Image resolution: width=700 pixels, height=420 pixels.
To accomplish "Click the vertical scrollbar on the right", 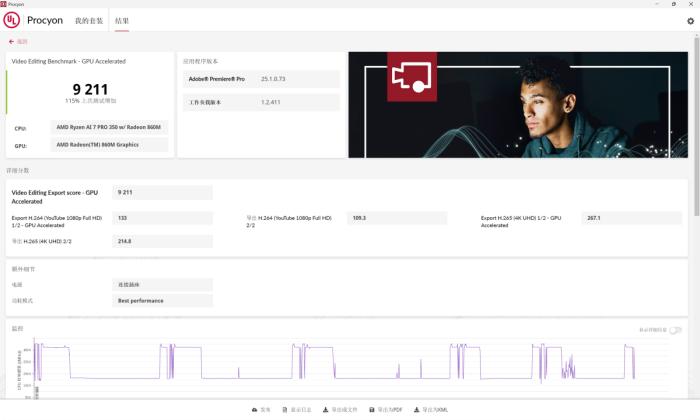I will pos(696,150).
